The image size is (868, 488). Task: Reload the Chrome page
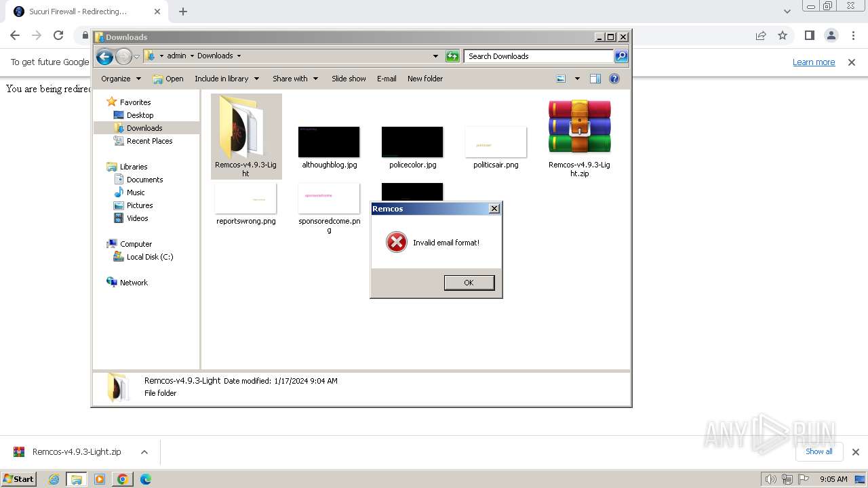(58, 35)
